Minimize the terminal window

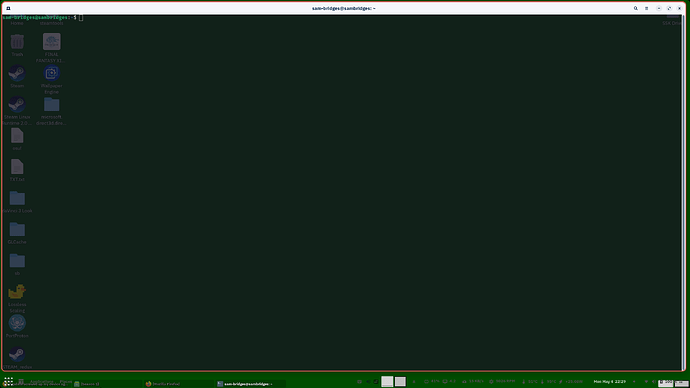(x=659, y=8)
